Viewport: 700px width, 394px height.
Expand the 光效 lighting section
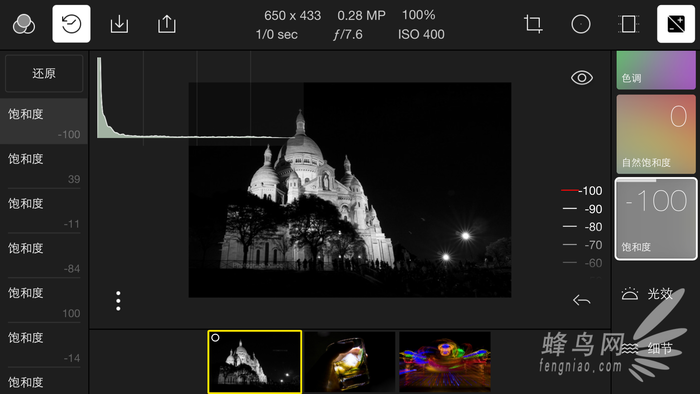point(647,294)
